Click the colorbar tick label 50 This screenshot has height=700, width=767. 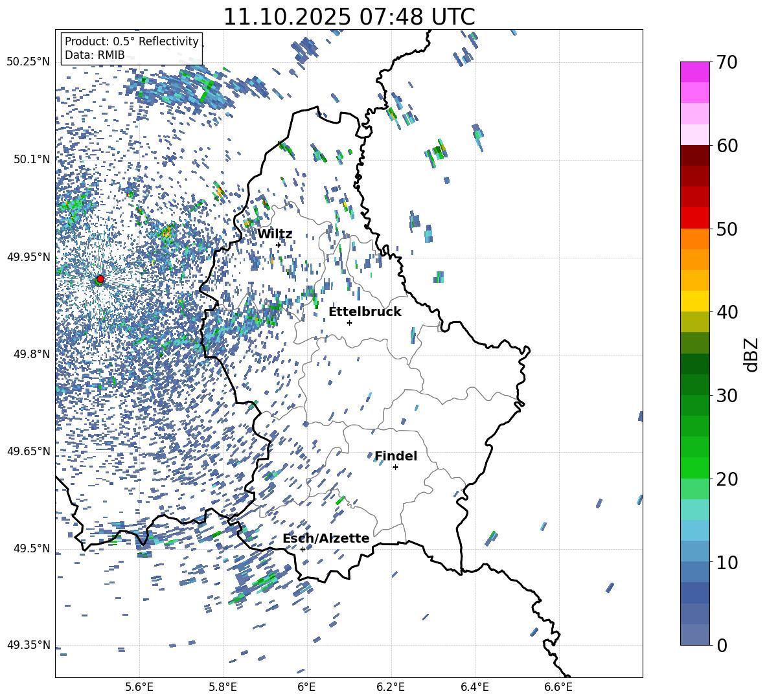[x=727, y=229]
